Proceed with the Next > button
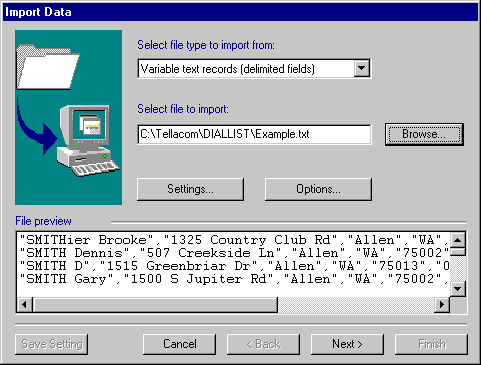 (x=347, y=344)
